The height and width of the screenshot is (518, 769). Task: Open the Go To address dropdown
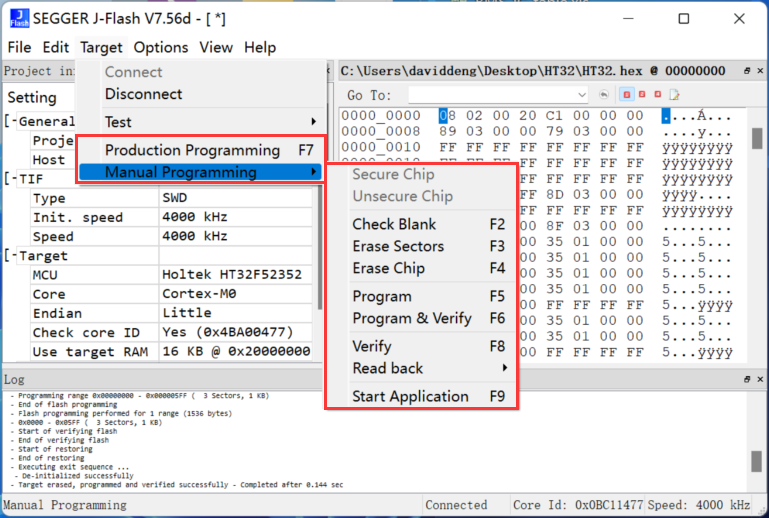(582, 95)
